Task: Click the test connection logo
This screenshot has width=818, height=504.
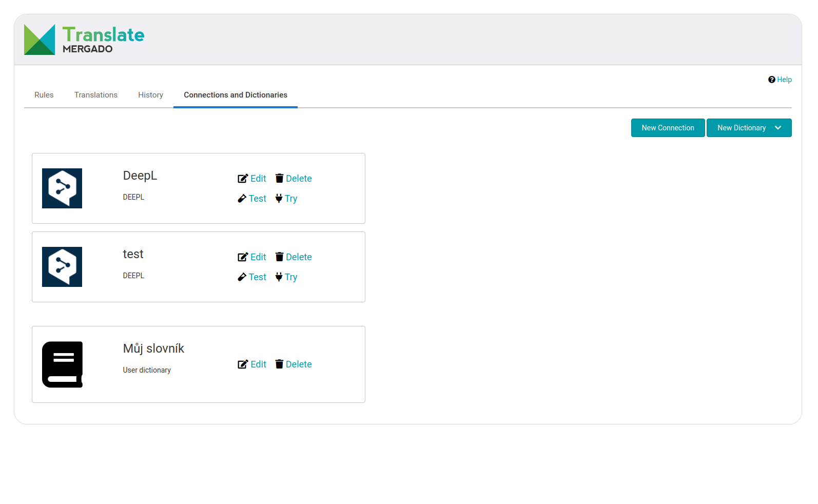Action: tap(62, 267)
